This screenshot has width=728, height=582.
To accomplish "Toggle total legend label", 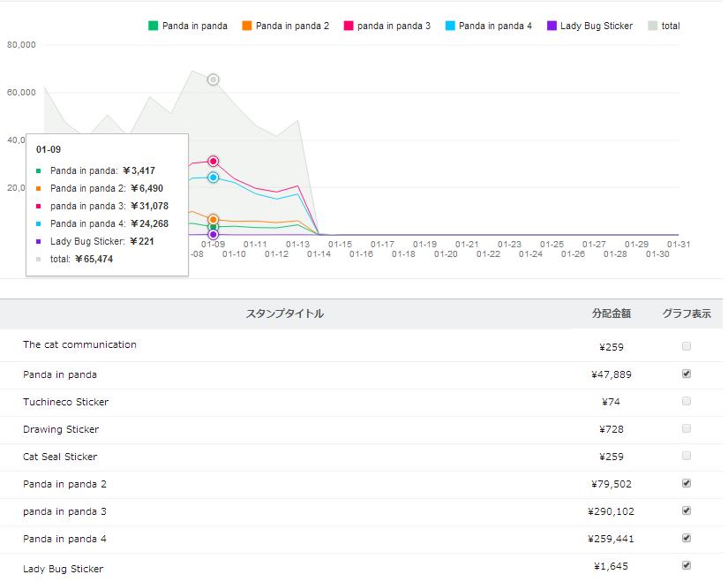I will (x=671, y=26).
